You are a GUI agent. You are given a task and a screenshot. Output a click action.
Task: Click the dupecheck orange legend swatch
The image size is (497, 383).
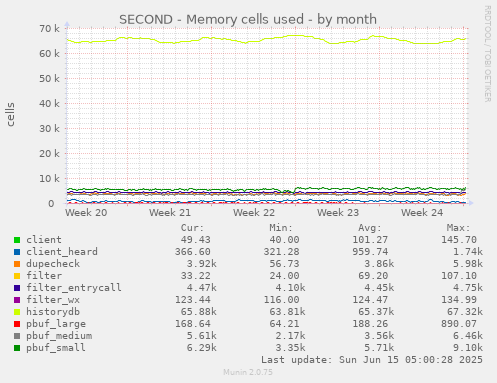click(17, 264)
